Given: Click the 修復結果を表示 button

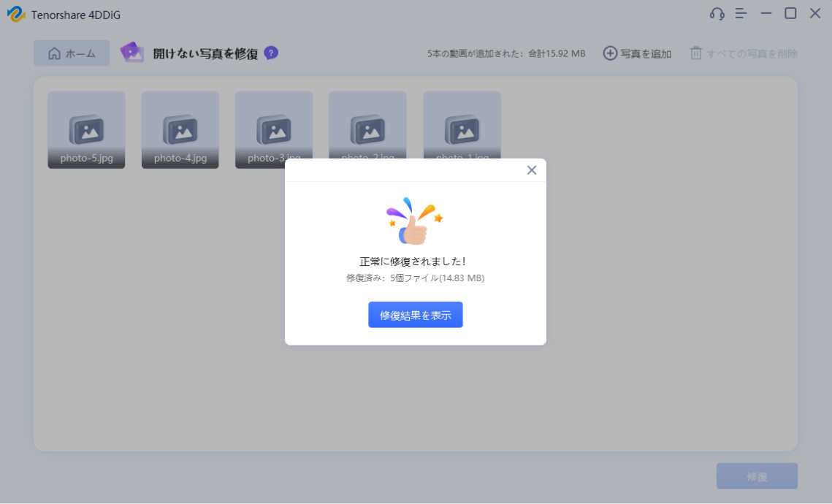Looking at the screenshot, I should (x=415, y=314).
